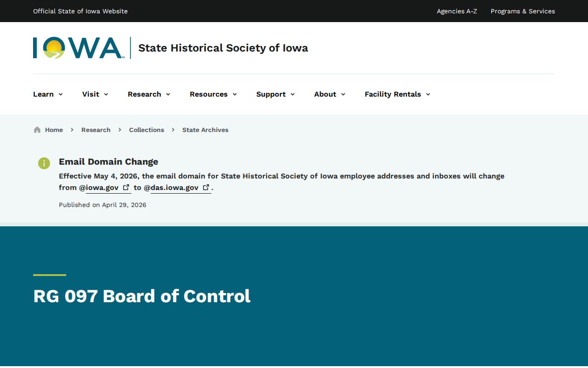Open the Agencies A-Z link

pyautogui.click(x=457, y=11)
